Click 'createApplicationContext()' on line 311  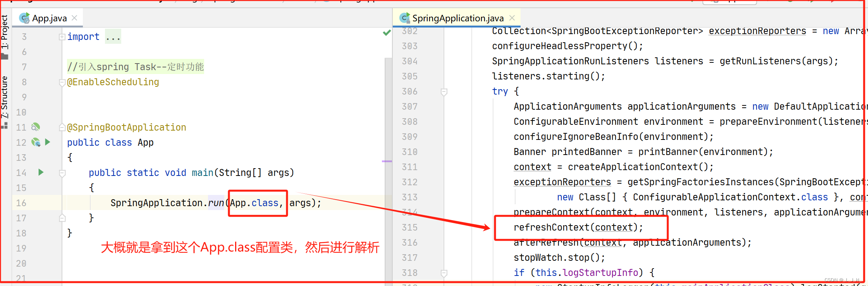638,167
